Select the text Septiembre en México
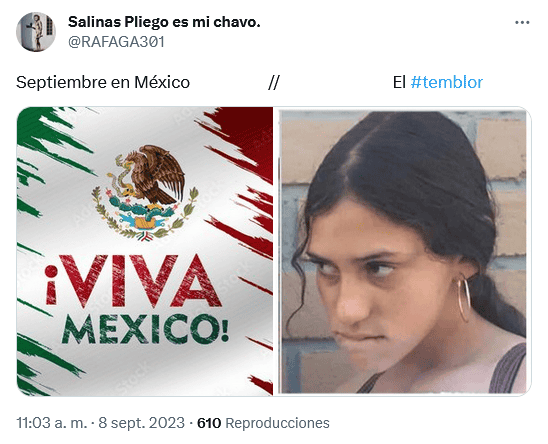 pyautogui.click(x=103, y=83)
